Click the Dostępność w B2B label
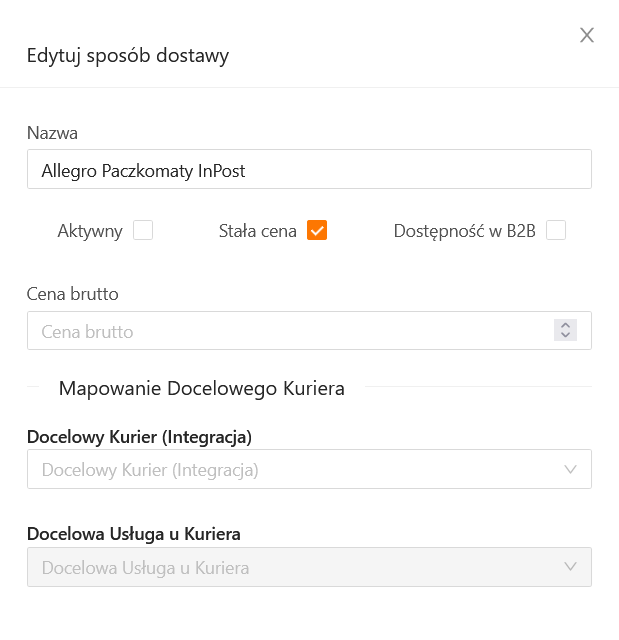The image size is (619, 640). [465, 231]
